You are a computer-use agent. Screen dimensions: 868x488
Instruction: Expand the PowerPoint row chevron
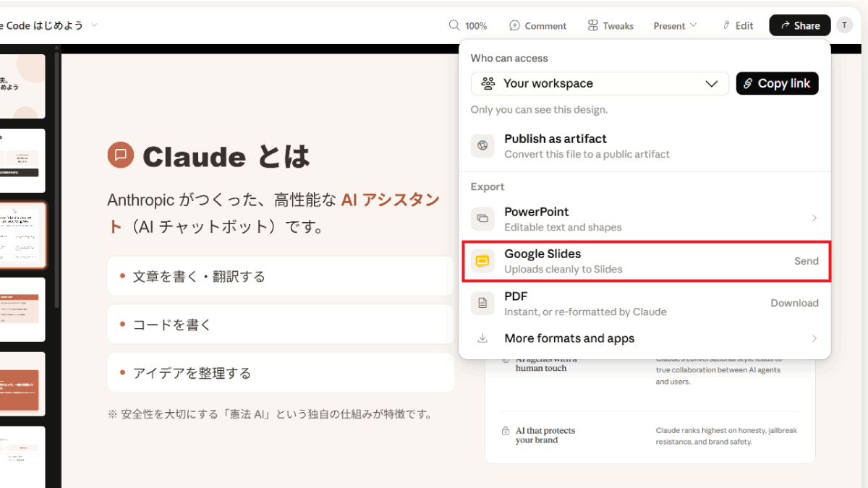pyautogui.click(x=814, y=218)
